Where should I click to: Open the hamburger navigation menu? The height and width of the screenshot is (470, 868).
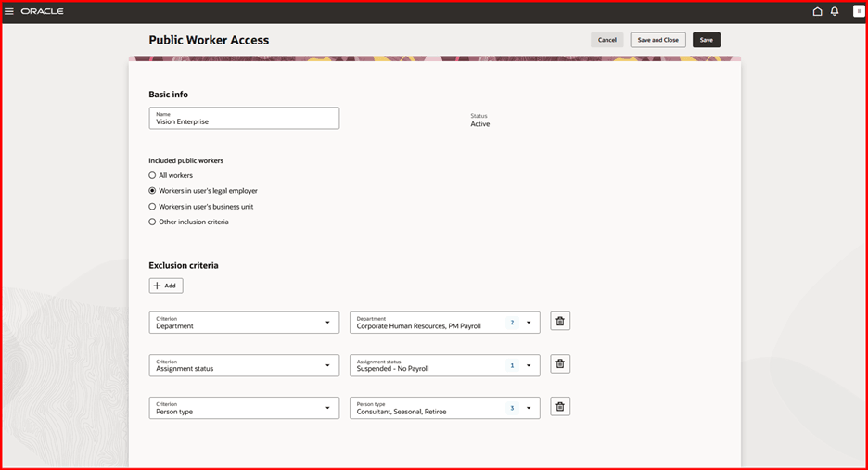[9, 11]
